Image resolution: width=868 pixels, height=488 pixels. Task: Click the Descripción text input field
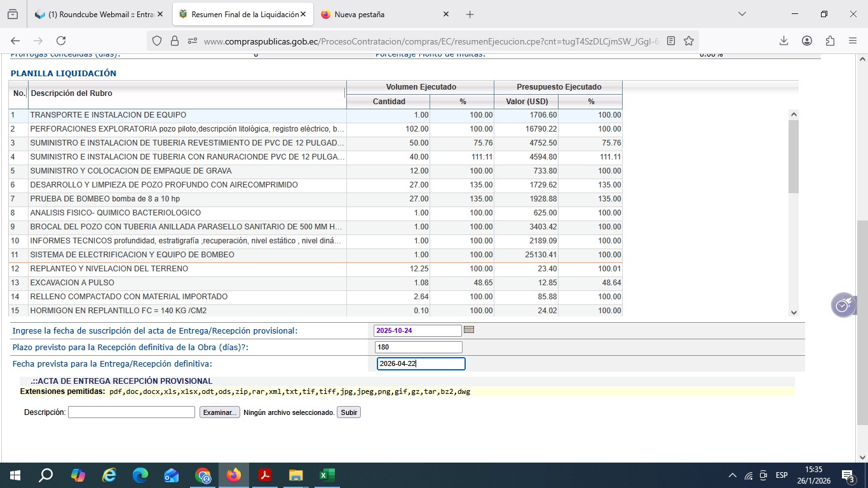131,412
